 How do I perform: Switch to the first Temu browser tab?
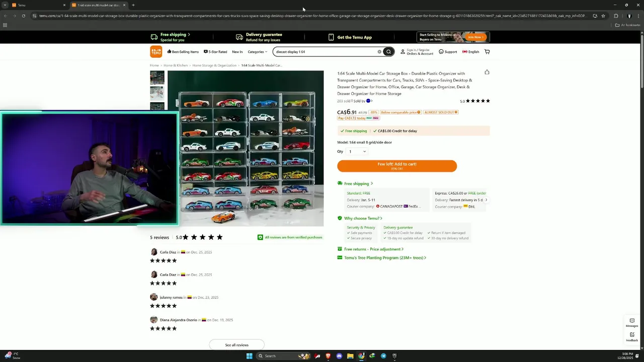[38, 5]
